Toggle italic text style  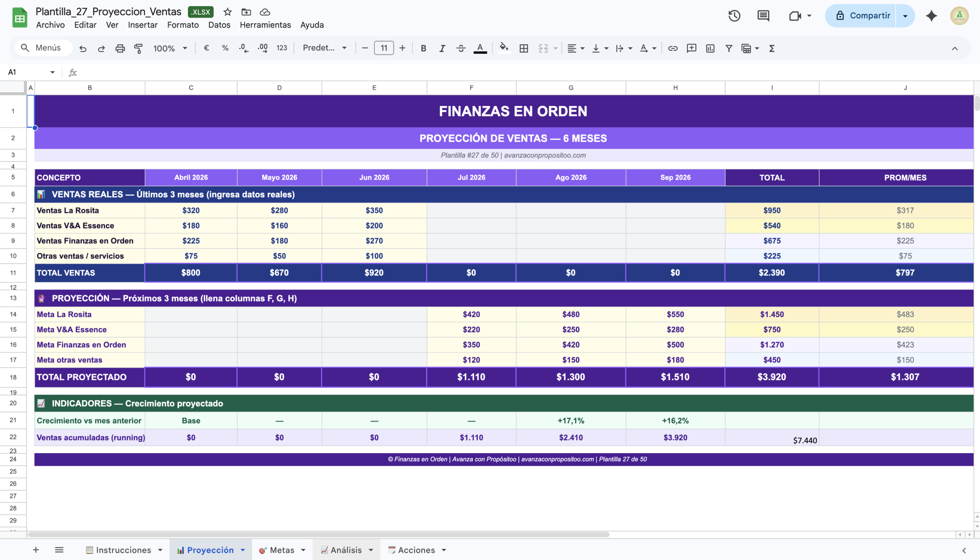442,49
